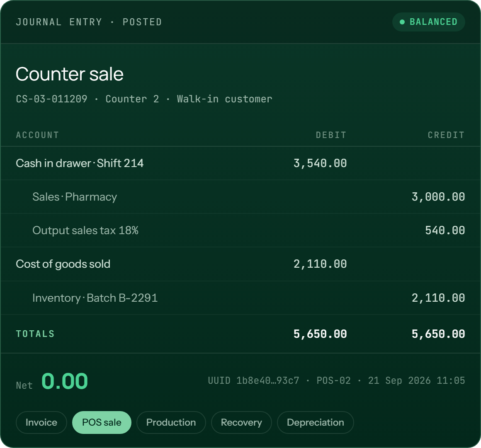The image size is (481, 448).
Task: Select the Inventory Batch B-2291 row
Action: click(x=240, y=298)
